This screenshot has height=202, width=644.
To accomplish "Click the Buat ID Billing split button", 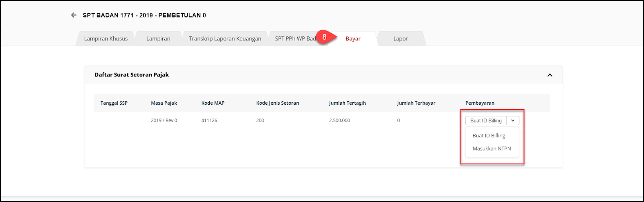I will coord(486,121).
